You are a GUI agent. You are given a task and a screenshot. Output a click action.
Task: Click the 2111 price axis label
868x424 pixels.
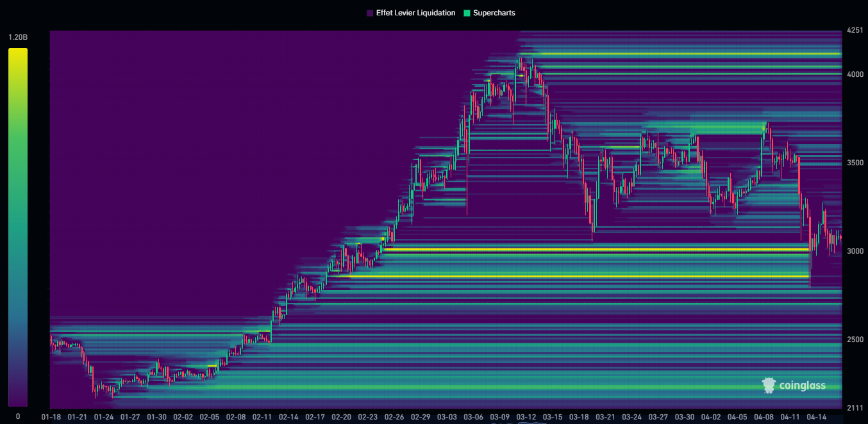(x=855, y=408)
